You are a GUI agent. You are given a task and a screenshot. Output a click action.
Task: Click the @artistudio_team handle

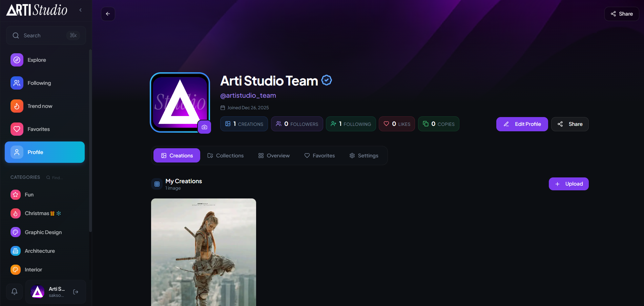[x=248, y=96]
